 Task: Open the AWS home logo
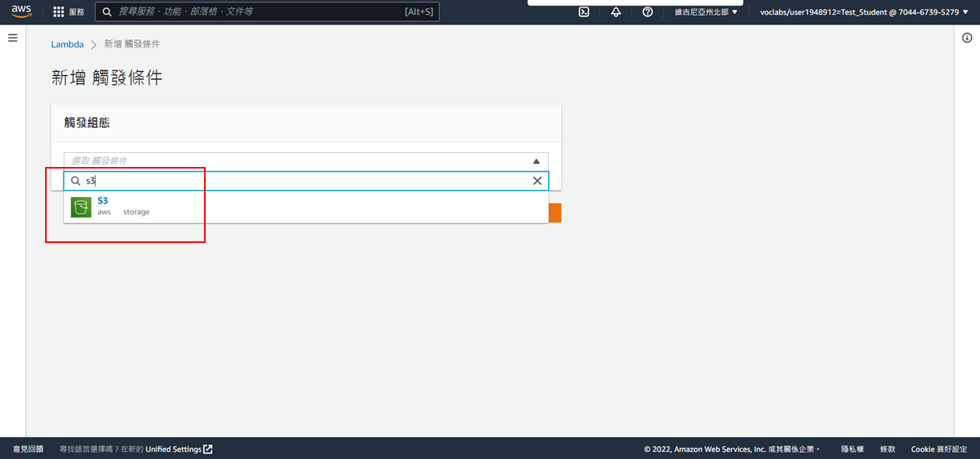[x=21, y=12]
